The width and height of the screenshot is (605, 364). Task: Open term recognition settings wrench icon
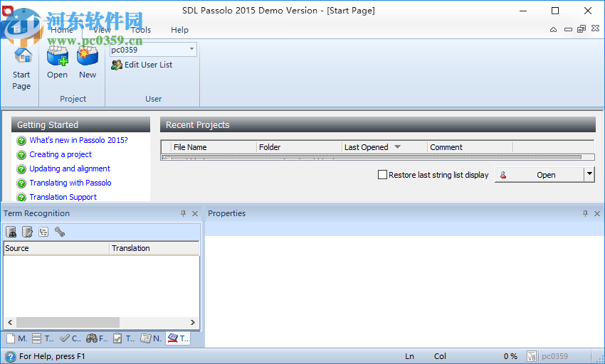pyautogui.click(x=60, y=232)
